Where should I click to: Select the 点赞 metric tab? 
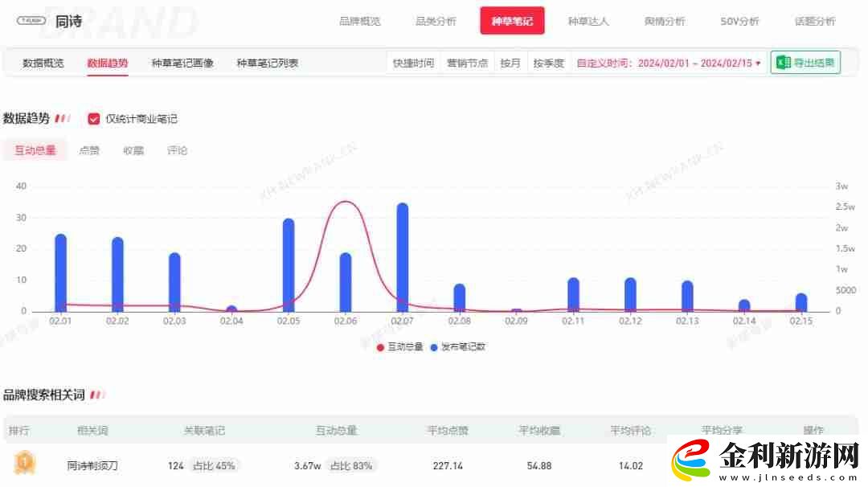pyautogui.click(x=89, y=150)
